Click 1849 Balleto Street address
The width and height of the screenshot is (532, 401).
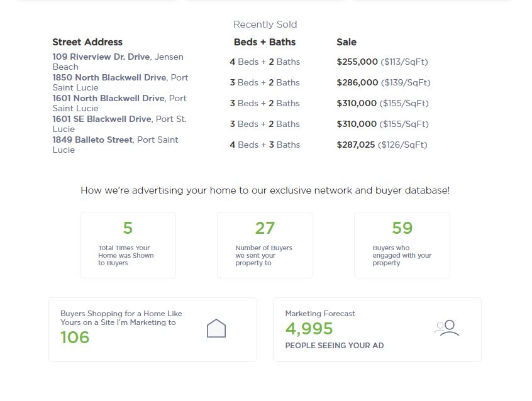click(92, 140)
